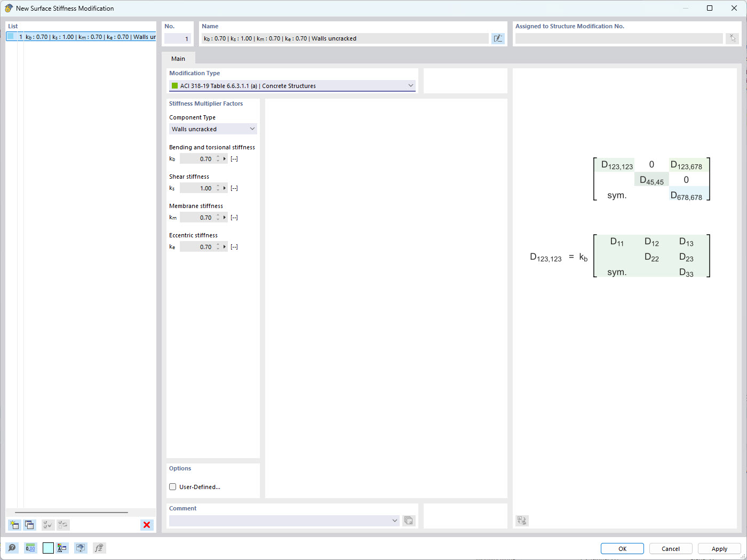
Task: Open the units and decimal places icon
Action: [x=30, y=548]
